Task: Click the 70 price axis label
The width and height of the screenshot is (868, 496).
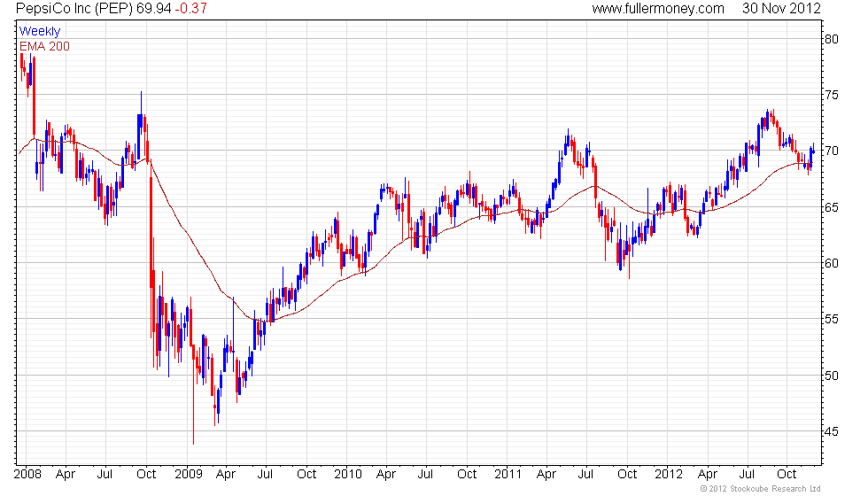Action: [831, 151]
